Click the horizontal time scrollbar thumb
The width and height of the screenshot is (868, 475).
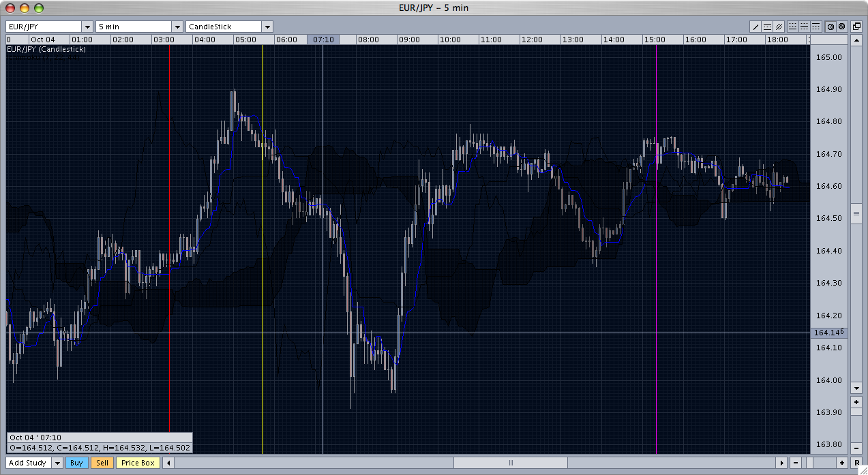tap(510, 463)
